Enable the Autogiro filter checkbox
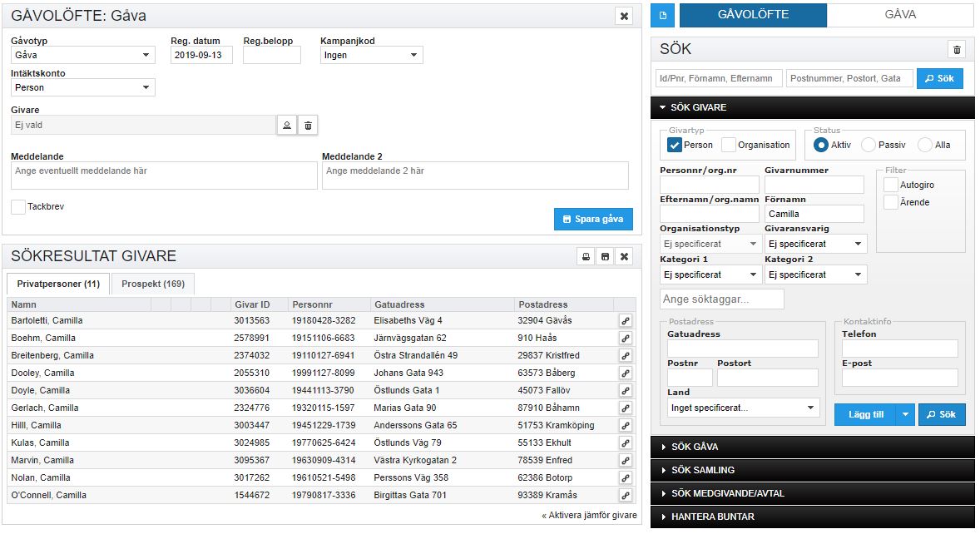 [x=891, y=185]
